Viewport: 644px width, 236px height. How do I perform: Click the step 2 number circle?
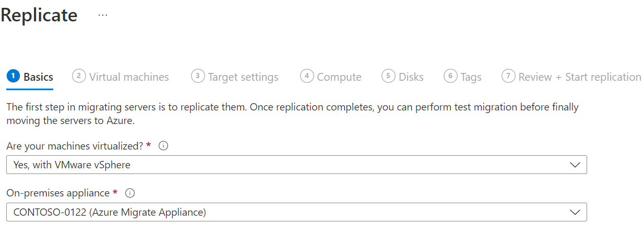tap(79, 76)
